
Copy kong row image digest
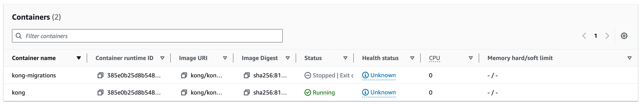click(247, 92)
